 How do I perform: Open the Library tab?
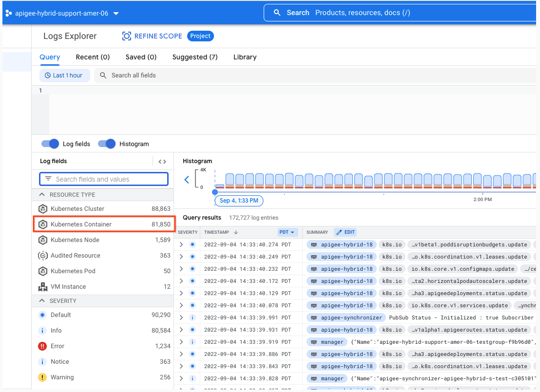pos(245,57)
